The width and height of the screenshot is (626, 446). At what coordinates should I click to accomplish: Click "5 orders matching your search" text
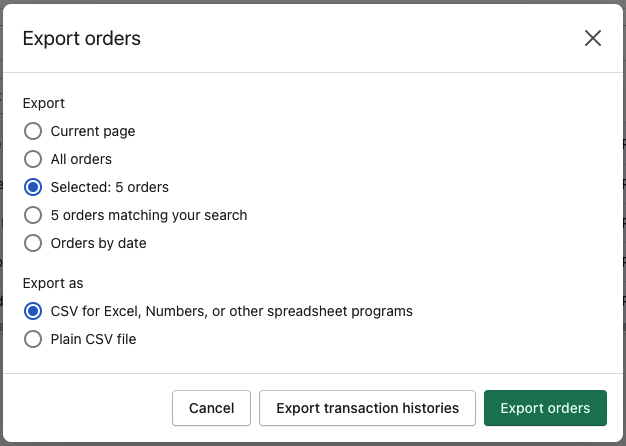click(149, 215)
